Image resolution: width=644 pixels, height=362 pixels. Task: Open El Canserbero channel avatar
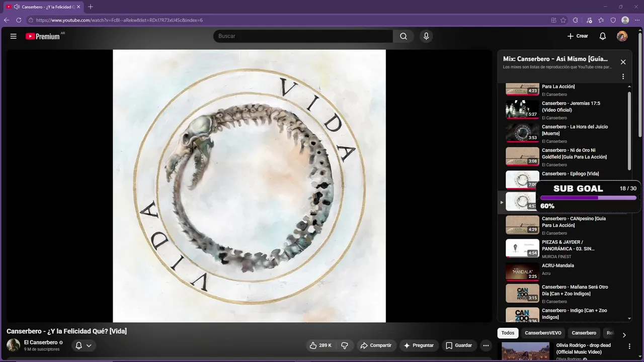(13, 345)
